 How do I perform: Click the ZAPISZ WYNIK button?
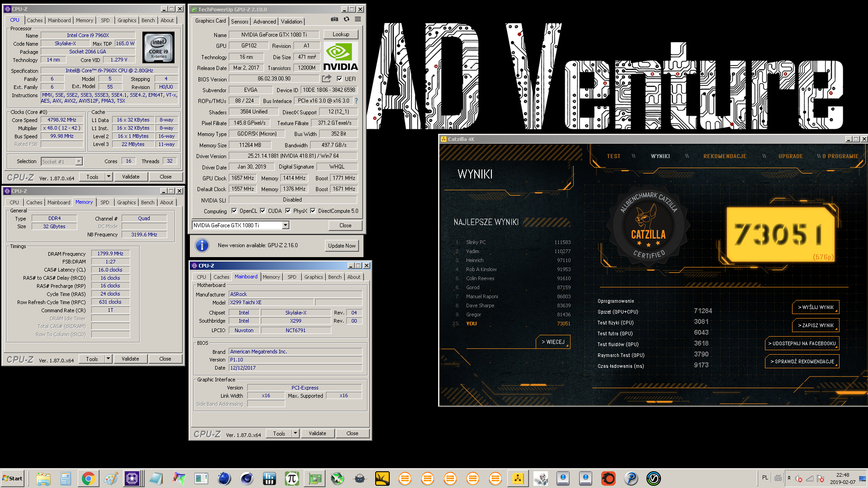click(816, 325)
